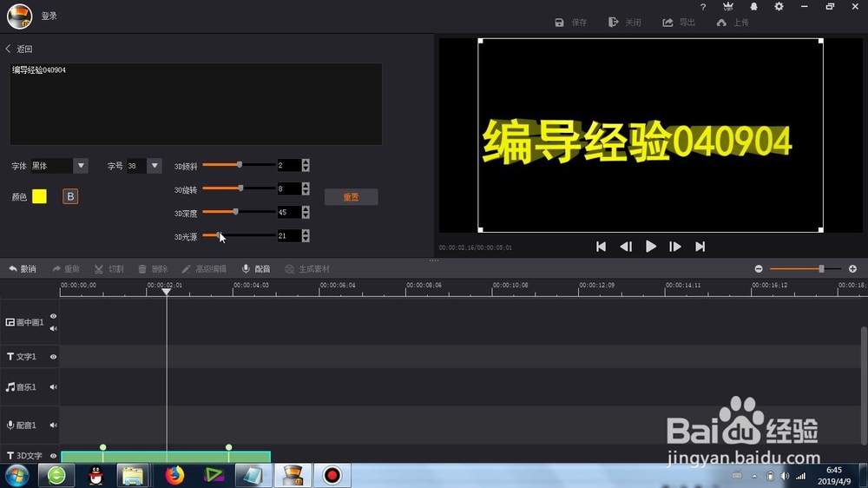The height and width of the screenshot is (488, 868).
Task: Jump to start of preview
Action: (x=601, y=247)
